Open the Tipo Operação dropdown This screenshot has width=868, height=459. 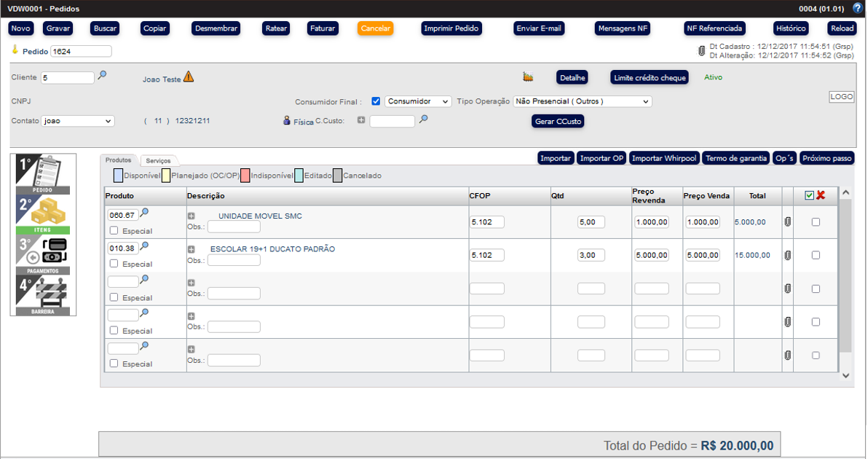click(582, 101)
